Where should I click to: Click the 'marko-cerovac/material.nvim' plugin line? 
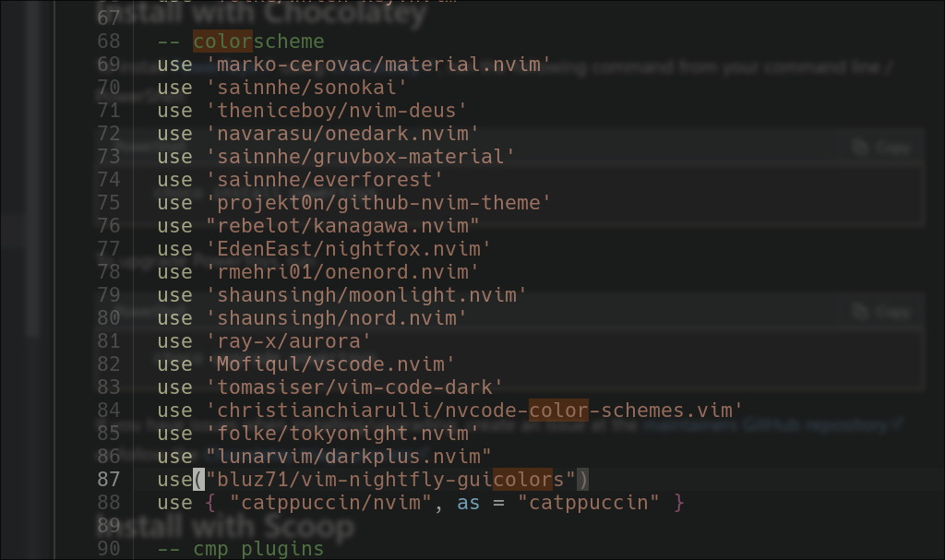(354, 65)
